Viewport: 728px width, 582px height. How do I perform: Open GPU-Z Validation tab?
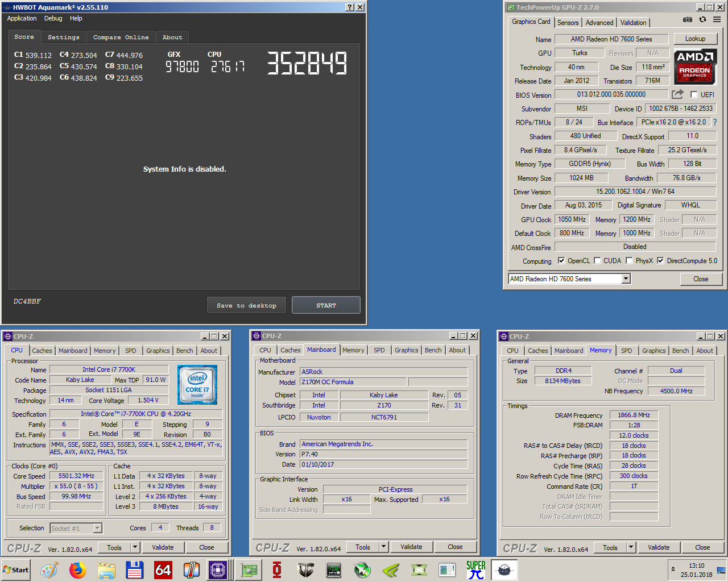click(x=633, y=23)
